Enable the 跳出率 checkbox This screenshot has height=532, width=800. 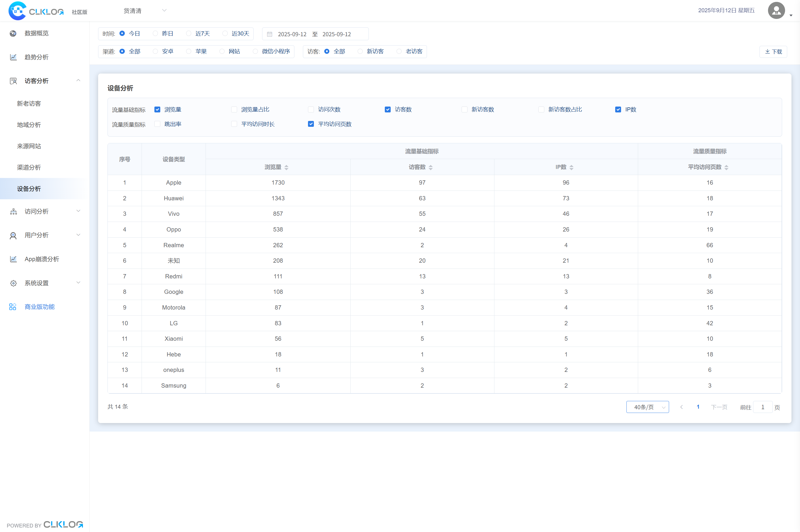tap(157, 124)
